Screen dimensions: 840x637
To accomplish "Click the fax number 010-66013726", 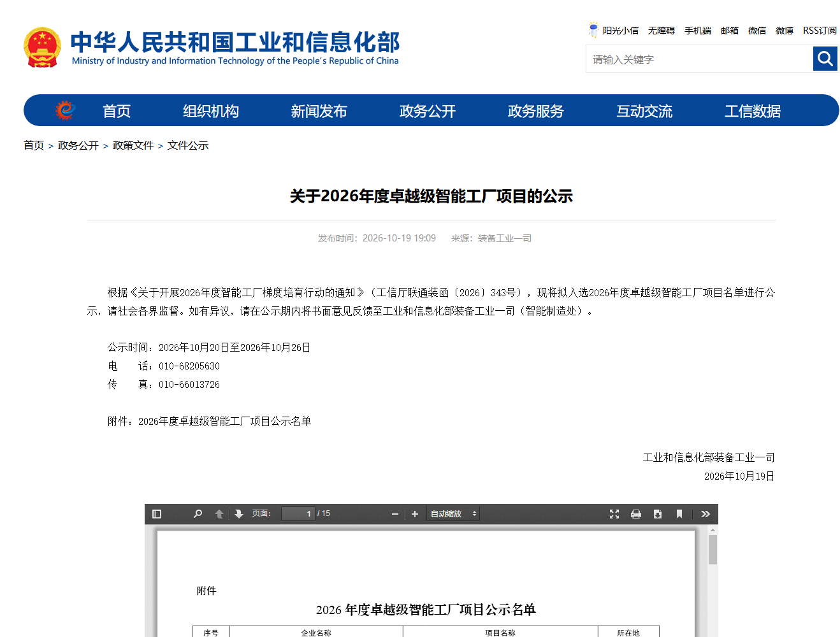I will point(189,385).
